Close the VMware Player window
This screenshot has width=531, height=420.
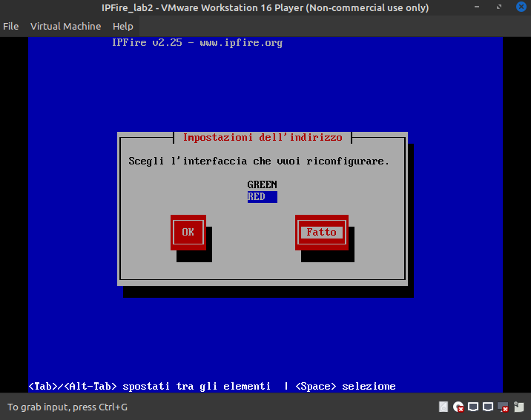tap(521, 7)
